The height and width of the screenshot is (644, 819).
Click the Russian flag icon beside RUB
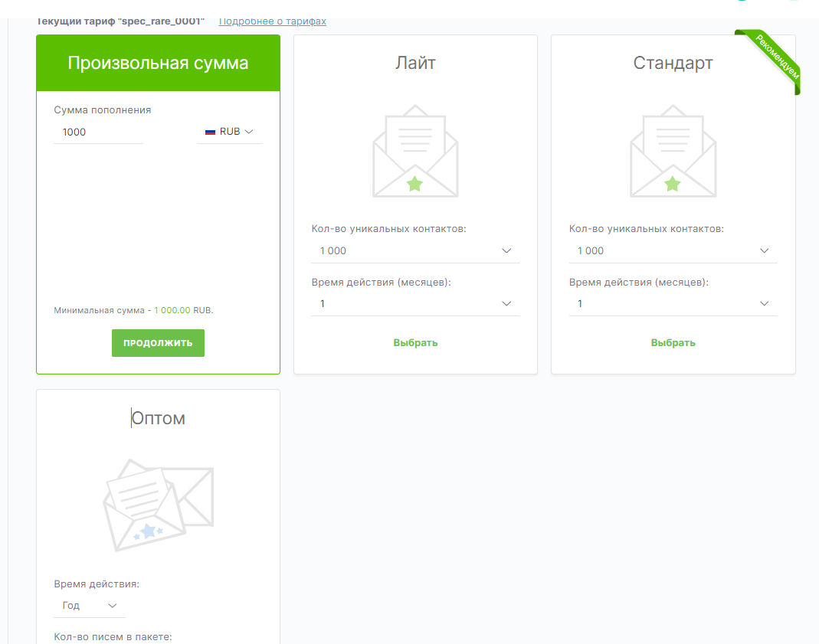(x=210, y=132)
